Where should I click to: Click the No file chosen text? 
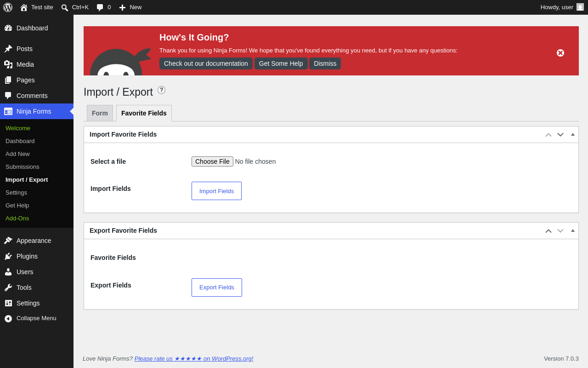[255, 161]
